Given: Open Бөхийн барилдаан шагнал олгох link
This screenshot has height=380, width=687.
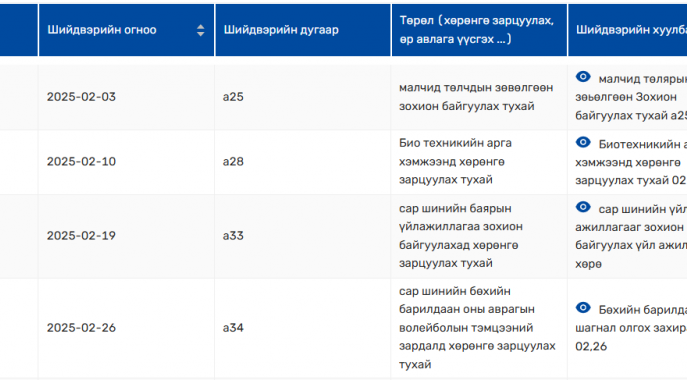Looking at the screenshot, I should pos(631,328).
